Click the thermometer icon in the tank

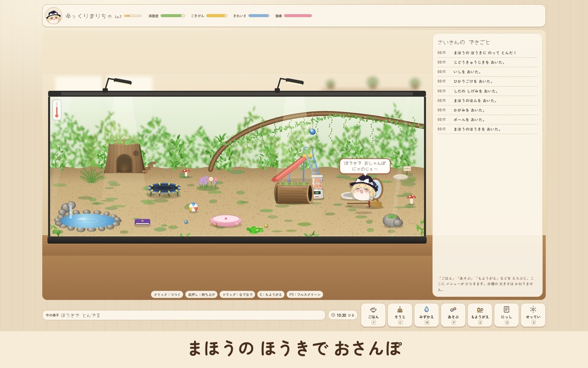pos(57,110)
